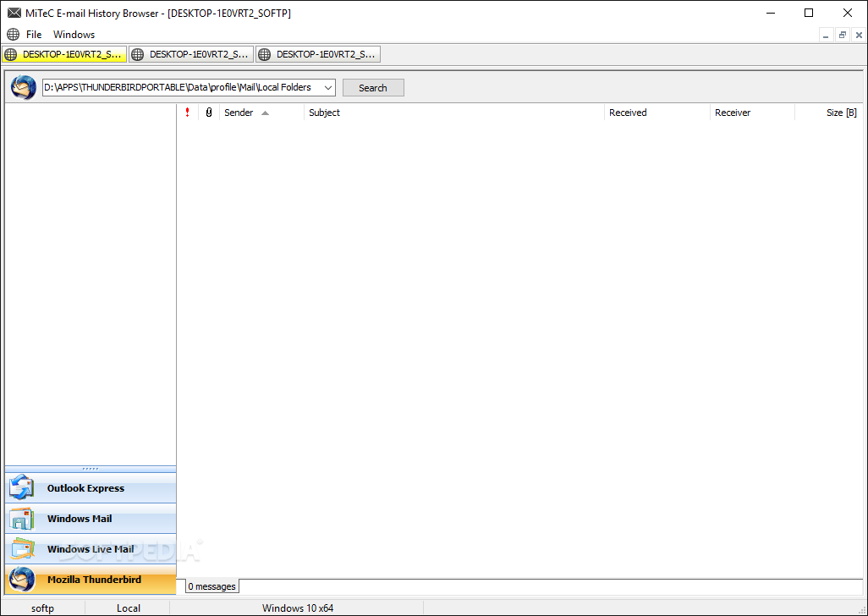Open the Windows menu
The height and width of the screenshot is (616, 868).
74,35
